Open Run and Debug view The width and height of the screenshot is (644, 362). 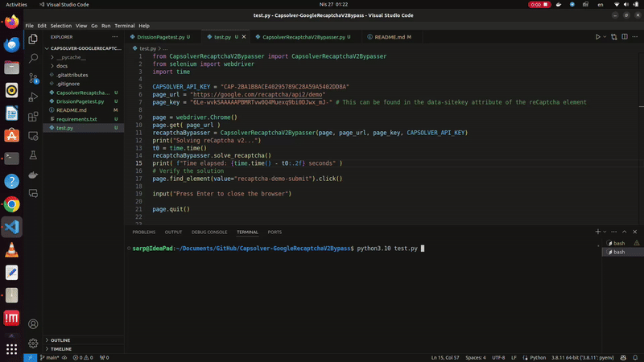click(33, 97)
